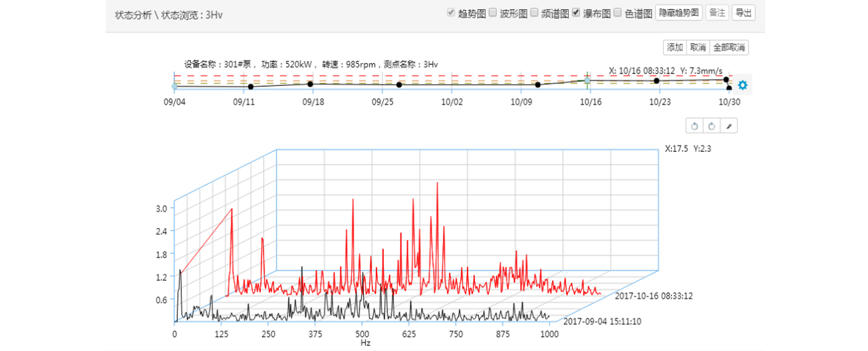Toggle the 趋势图 checkbox
The image size is (868, 351).
coord(451,13)
